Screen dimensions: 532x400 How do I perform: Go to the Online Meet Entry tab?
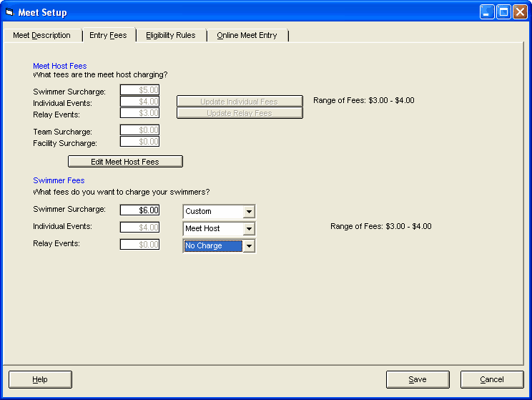(247, 35)
